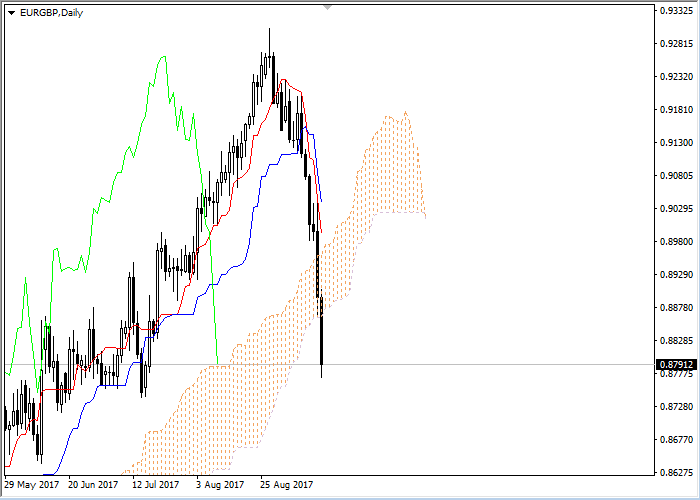Open the EURGBP chart dropdown triangle
The image size is (700, 500).
(x=12, y=13)
